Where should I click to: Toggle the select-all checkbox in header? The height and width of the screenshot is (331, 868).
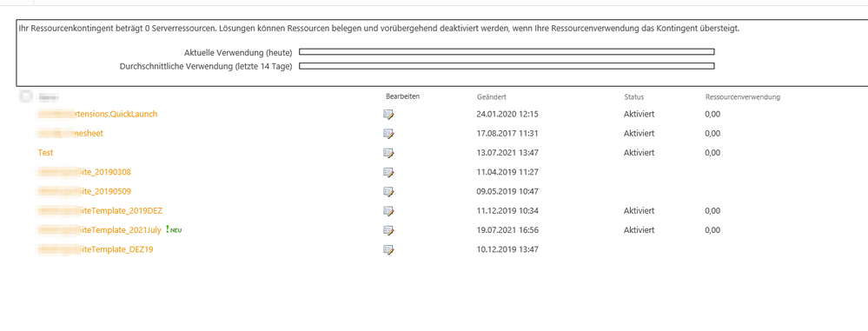25,96
